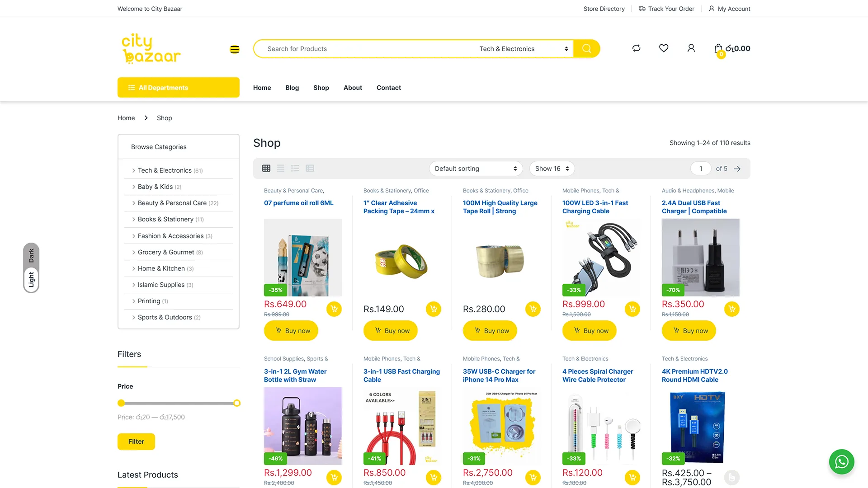The width and height of the screenshot is (868, 488).
Task: Click the yellow search magnifier button
Action: click(x=586, y=49)
